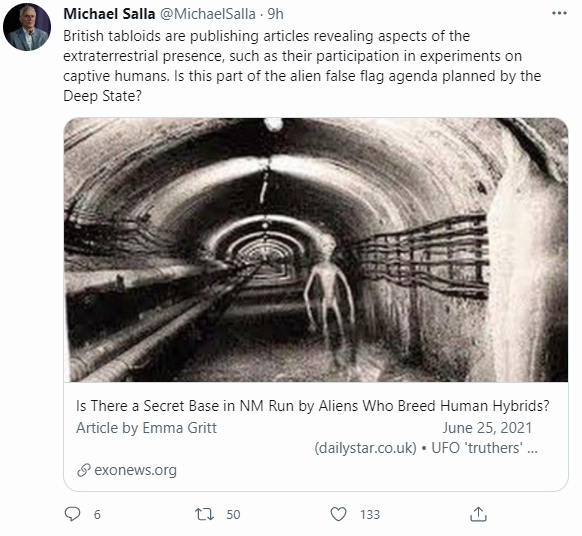Open the Secret Base in NM article title
582x536 pixels.
(x=313, y=406)
